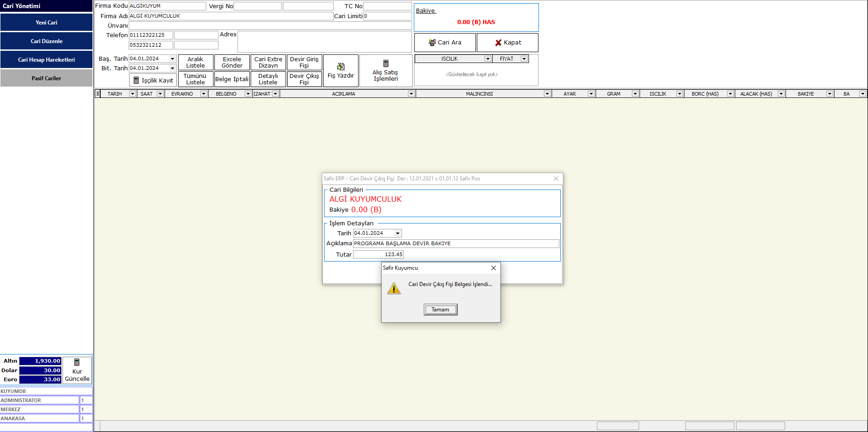Click the Bakiye link label

click(x=426, y=10)
